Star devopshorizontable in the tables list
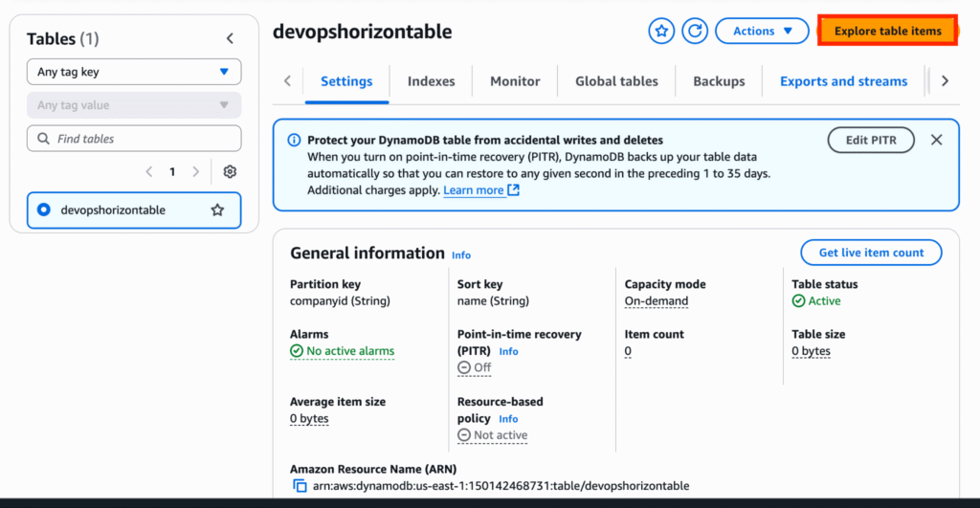980x508 pixels. tap(217, 210)
